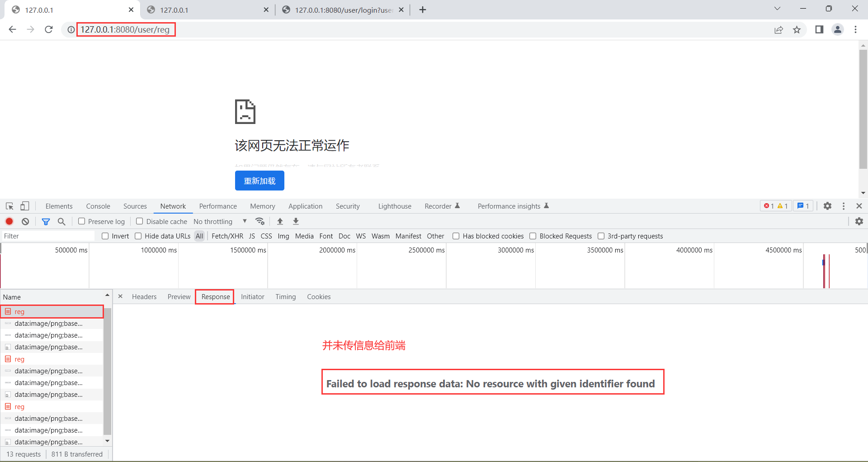Click the issues count badge

803,206
